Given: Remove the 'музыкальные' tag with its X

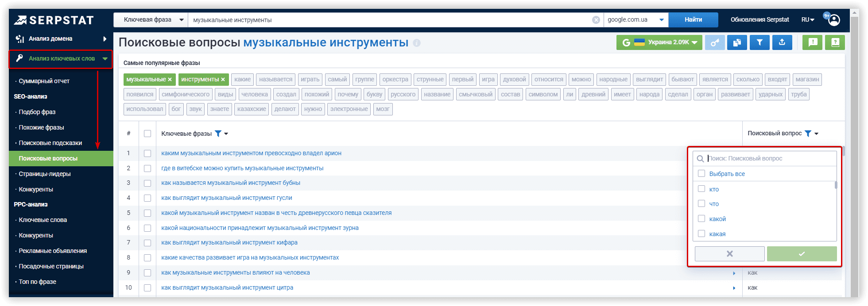Looking at the screenshot, I should pyautogui.click(x=170, y=80).
